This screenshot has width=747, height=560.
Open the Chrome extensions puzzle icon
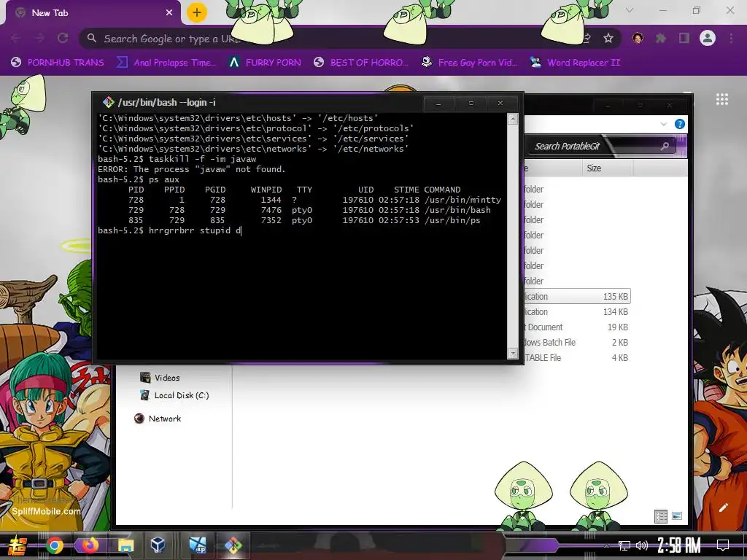click(x=661, y=39)
